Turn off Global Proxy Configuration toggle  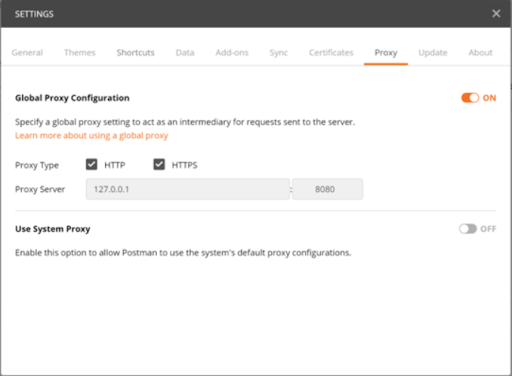(470, 98)
